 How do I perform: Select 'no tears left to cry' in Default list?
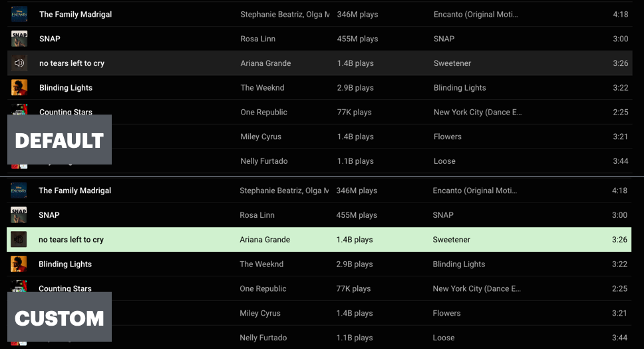(72, 63)
